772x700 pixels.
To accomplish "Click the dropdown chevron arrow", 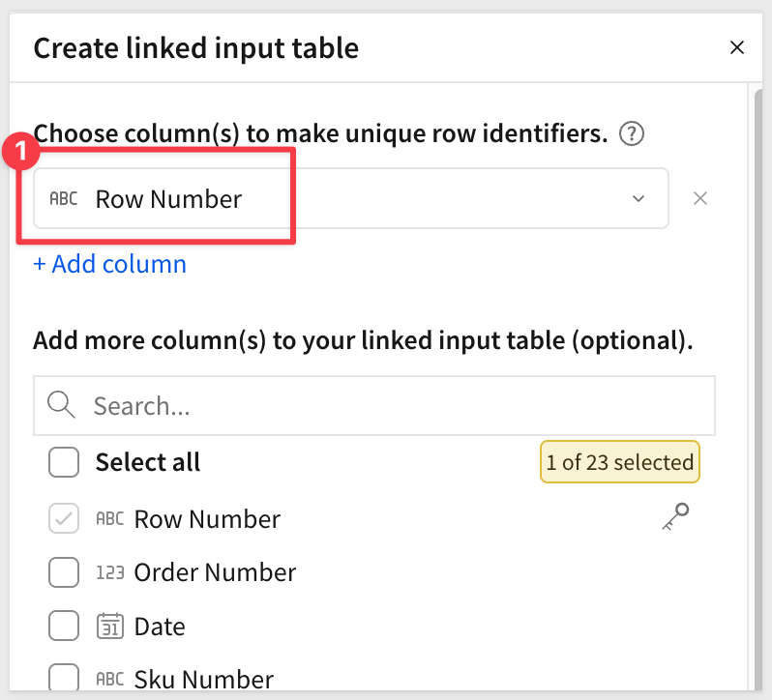I will tap(638, 199).
